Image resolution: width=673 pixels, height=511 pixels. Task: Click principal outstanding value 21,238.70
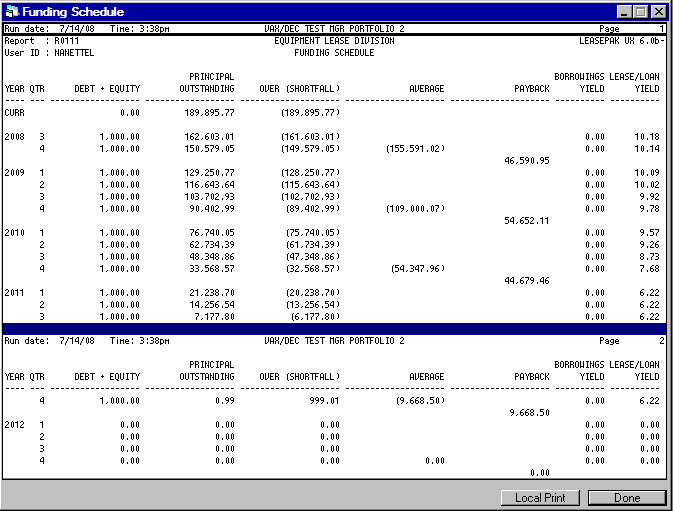coord(212,293)
